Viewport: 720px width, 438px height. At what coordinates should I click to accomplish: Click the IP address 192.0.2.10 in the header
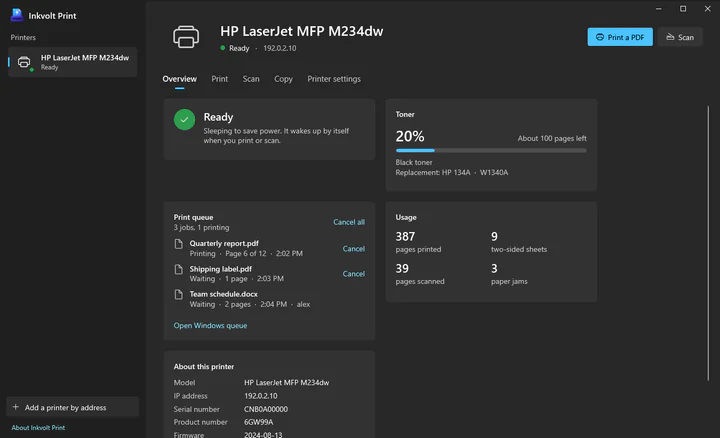(280, 48)
